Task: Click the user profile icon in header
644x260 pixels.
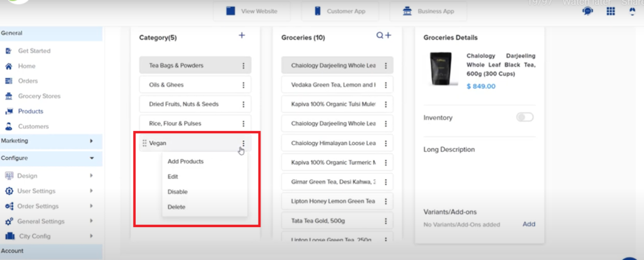Action: [x=633, y=11]
